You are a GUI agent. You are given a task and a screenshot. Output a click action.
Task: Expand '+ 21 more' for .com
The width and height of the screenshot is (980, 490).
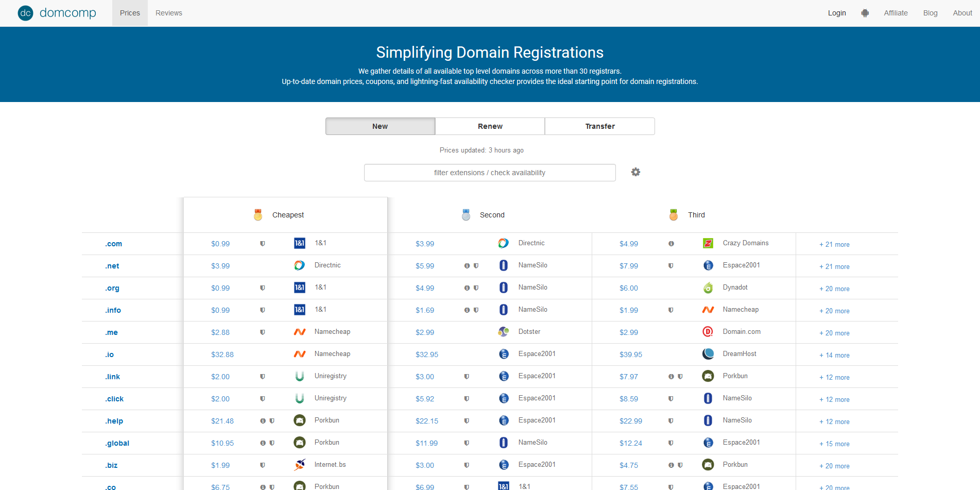point(834,244)
